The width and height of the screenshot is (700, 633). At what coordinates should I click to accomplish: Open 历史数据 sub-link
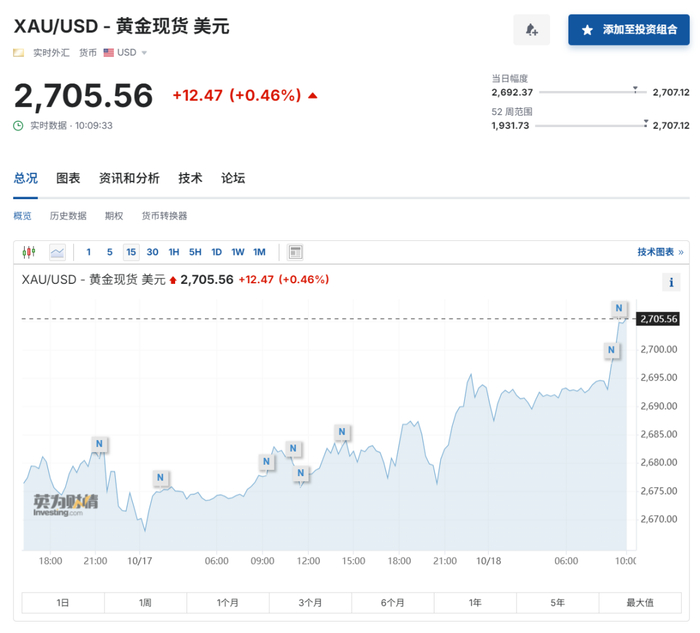(x=68, y=216)
